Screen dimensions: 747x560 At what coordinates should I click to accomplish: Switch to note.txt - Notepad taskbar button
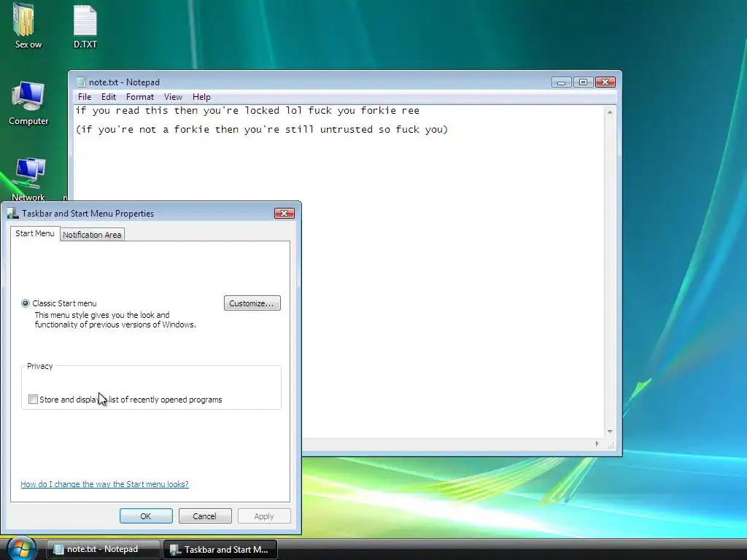pos(103,549)
